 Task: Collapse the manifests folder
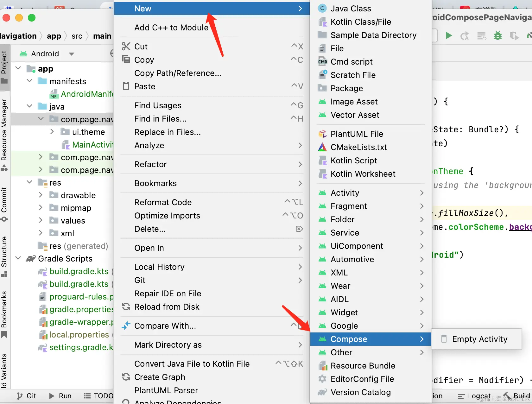click(x=30, y=81)
